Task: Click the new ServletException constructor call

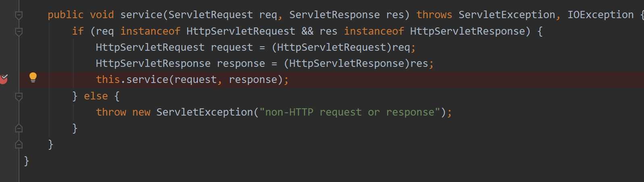Action: coord(204,112)
